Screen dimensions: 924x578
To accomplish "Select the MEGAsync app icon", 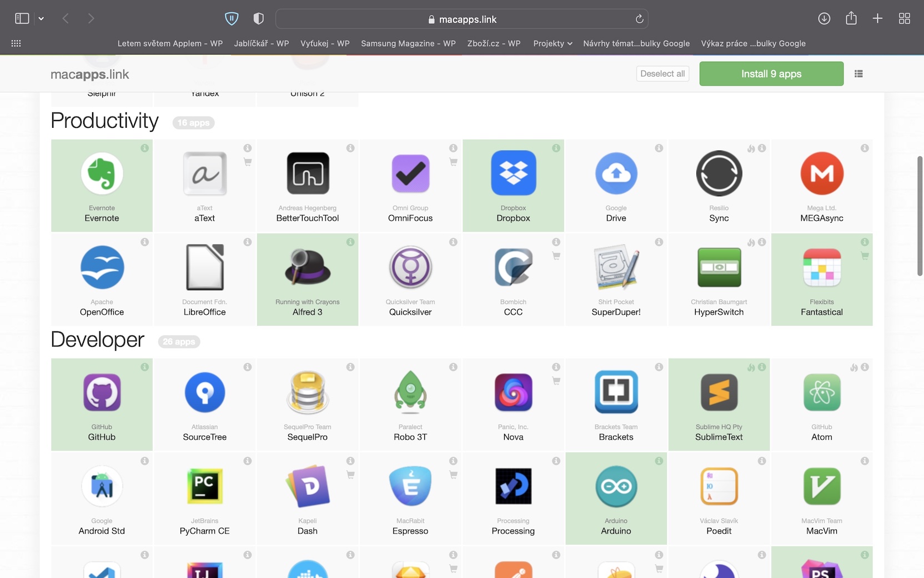I will point(822,173).
